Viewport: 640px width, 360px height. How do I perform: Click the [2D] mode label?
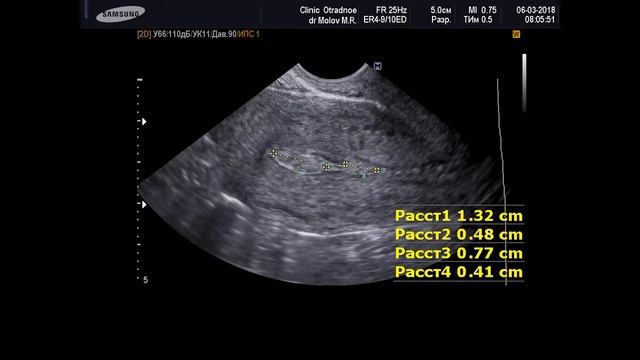[144, 34]
